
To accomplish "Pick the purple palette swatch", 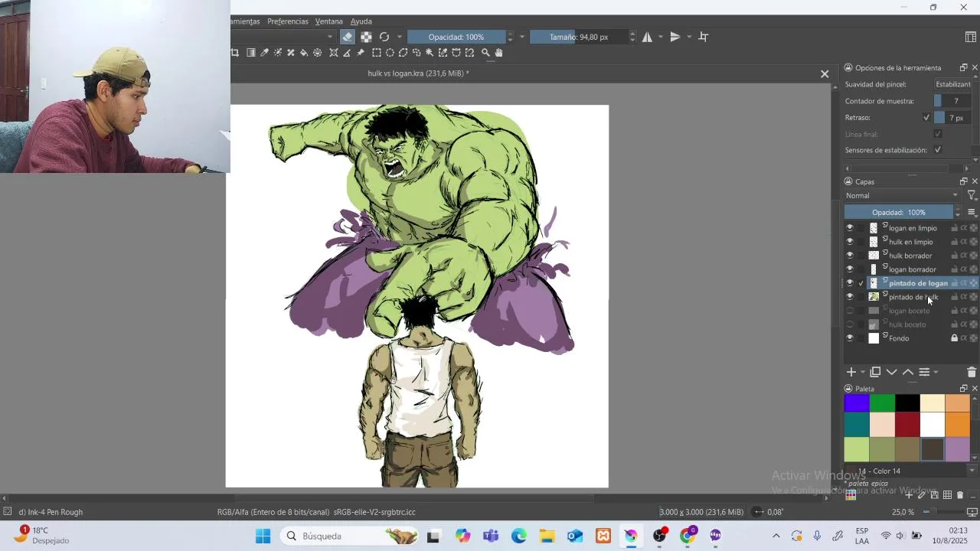I will click(x=958, y=449).
